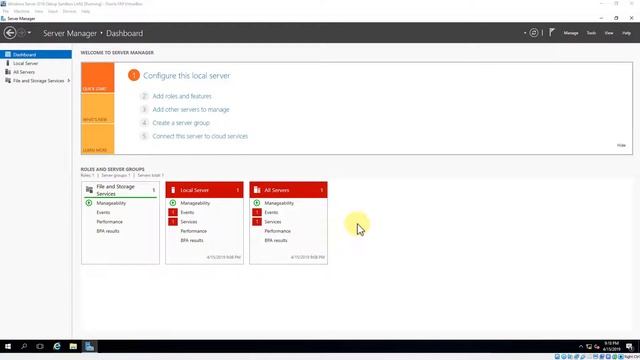Open Events in File and Storage Services tile
640x360 pixels.
(x=103, y=212)
